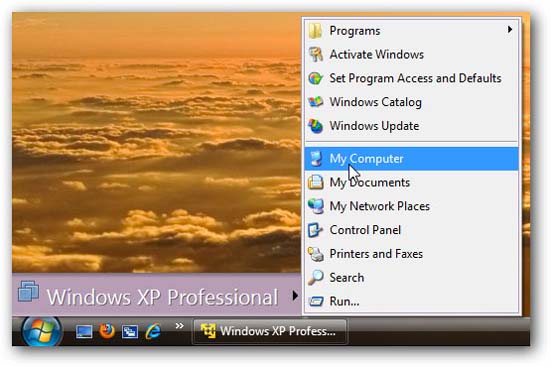Image resolution: width=550 pixels, height=366 pixels.
Task: Open the Search entry
Action: point(411,278)
